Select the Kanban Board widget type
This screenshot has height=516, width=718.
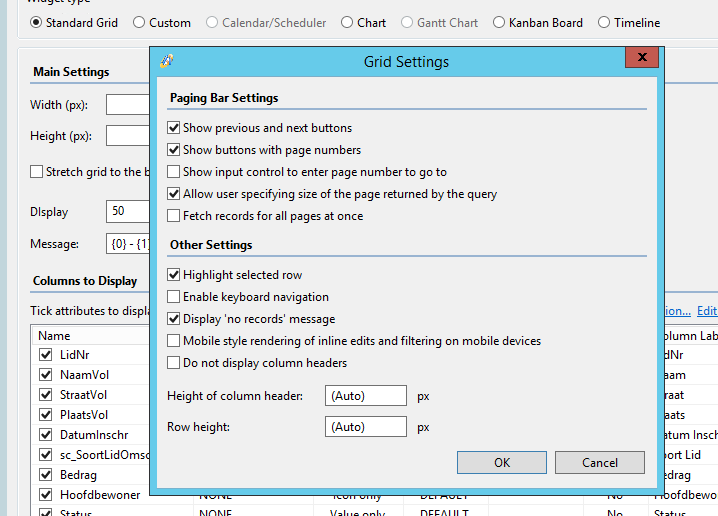[499, 22]
